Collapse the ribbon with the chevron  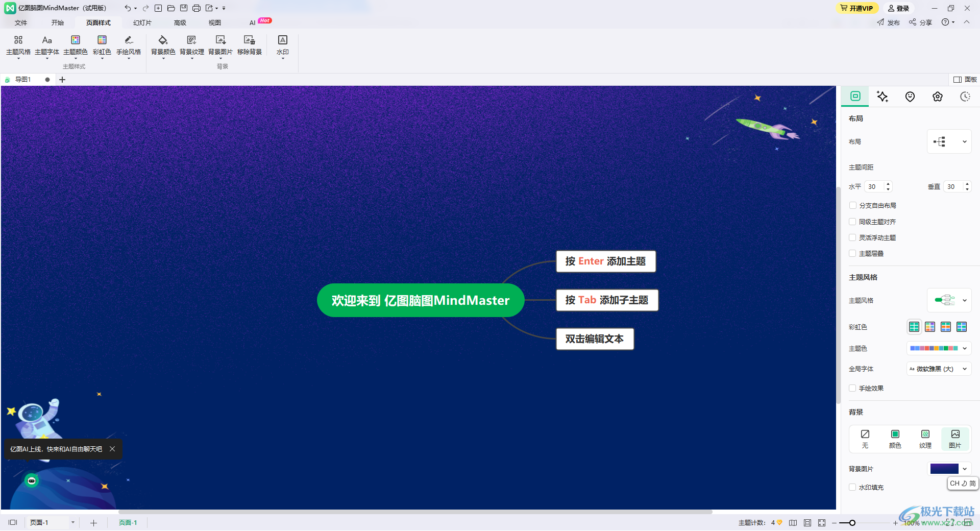pyautogui.click(x=967, y=22)
